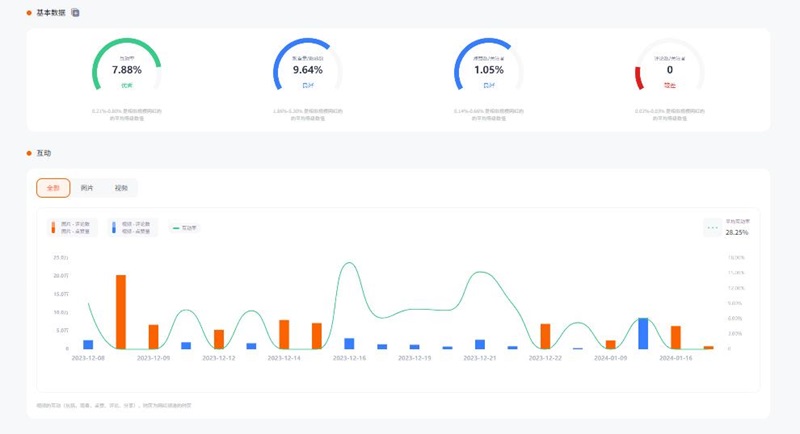The image size is (800, 434).
Task: Select the 全部 tab
Action: (53, 188)
